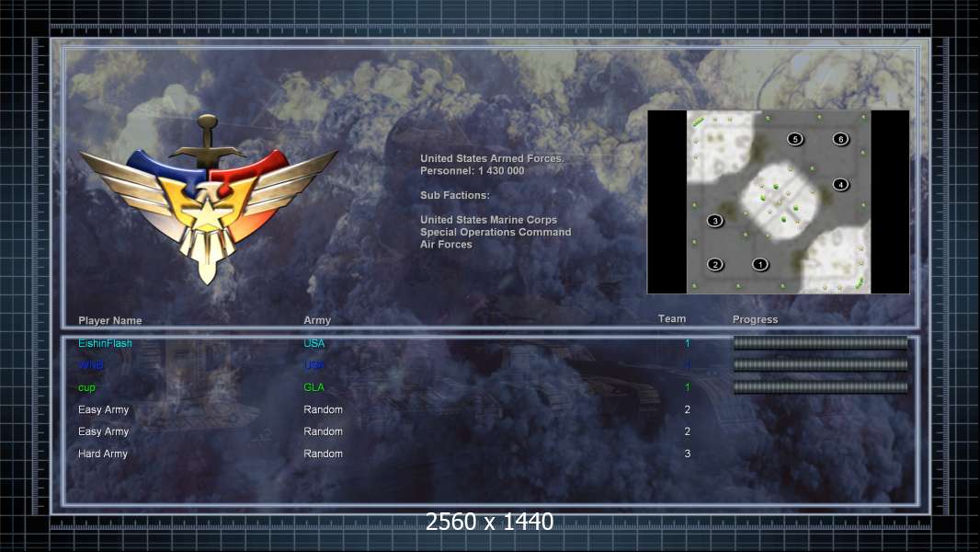This screenshot has height=552, width=980.
Task: Click start position 2 on the minimap
Action: (x=715, y=264)
